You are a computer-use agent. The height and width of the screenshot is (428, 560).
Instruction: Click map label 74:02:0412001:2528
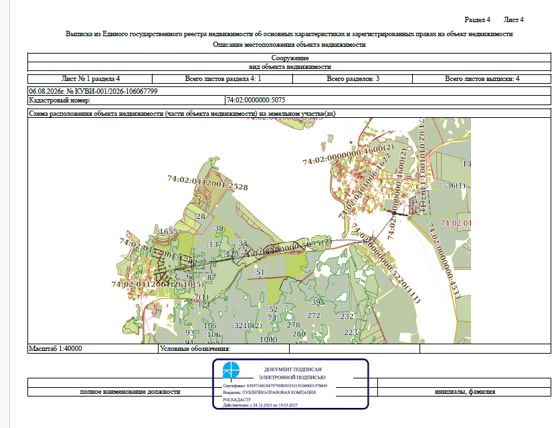click(x=208, y=183)
